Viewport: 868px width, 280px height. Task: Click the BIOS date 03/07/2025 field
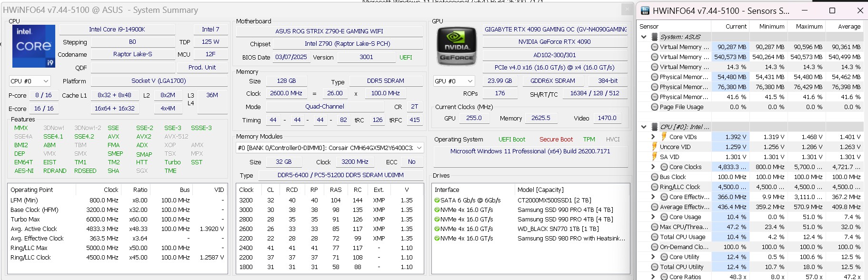point(291,57)
